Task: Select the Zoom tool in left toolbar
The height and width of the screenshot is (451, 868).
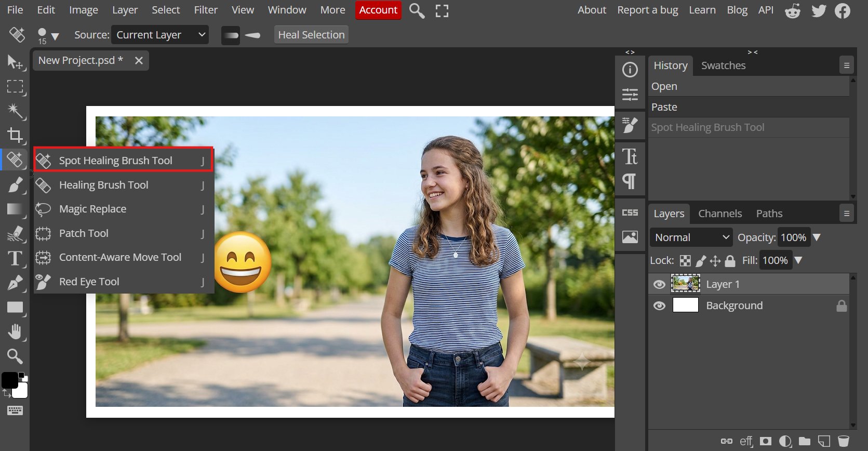Action: coord(15,356)
